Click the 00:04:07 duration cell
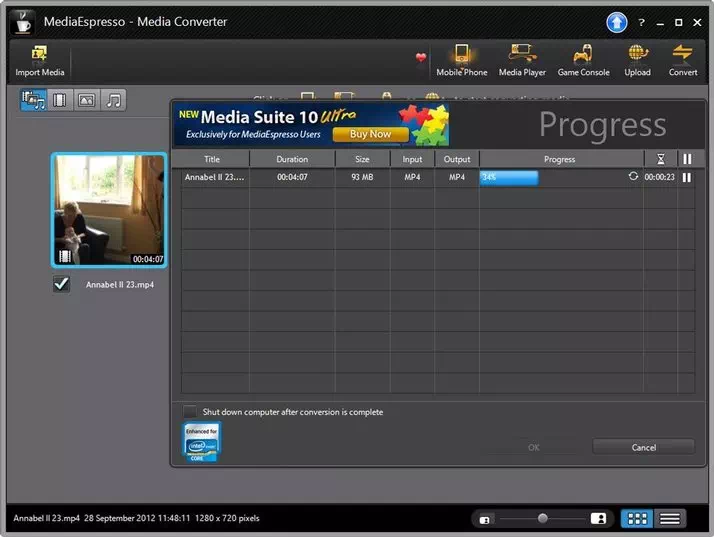Screen dimensions: 714x537 point(292,177)
